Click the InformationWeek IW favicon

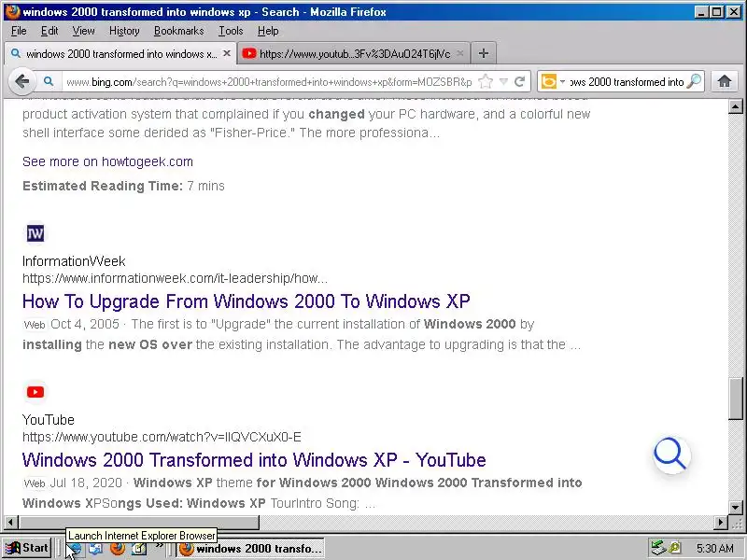[x=35, y=233]
